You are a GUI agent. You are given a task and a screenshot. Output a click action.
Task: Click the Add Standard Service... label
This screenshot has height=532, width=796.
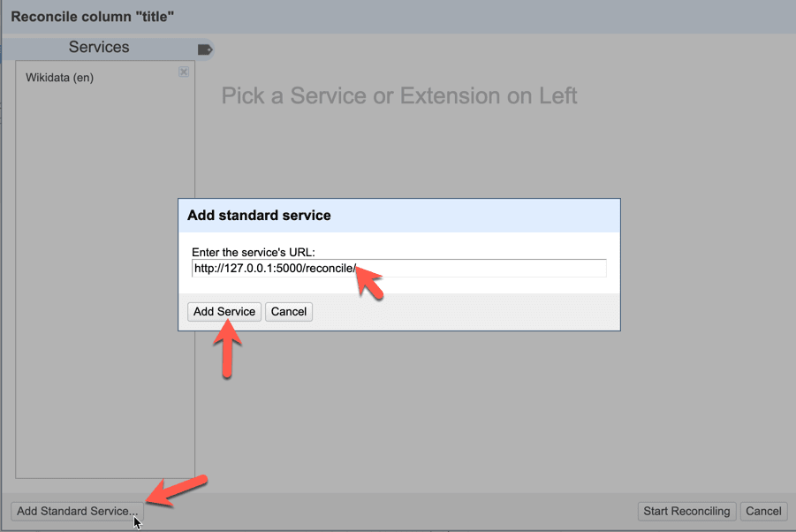click(75, 511)
